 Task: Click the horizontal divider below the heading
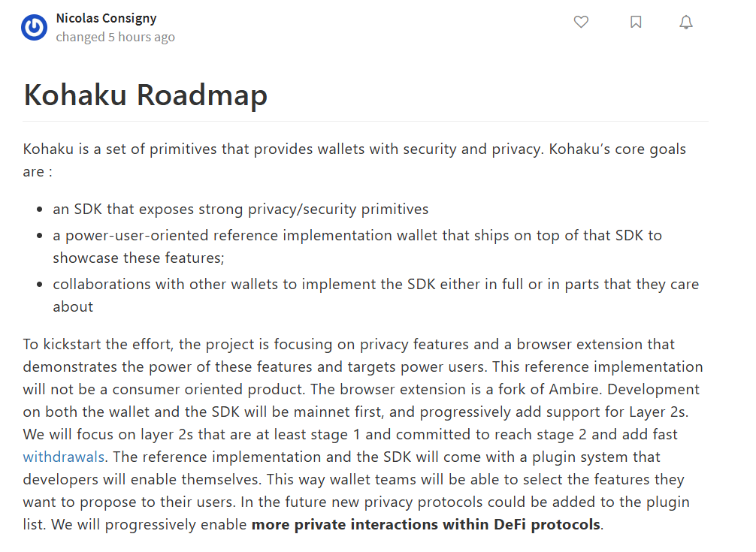[x=365, y=121]
